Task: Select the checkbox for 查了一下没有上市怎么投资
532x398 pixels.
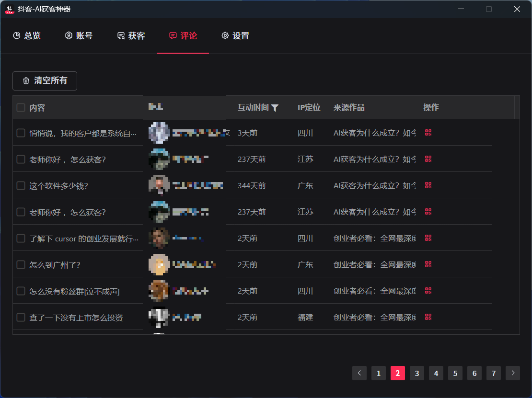Action: coord(21,317)
